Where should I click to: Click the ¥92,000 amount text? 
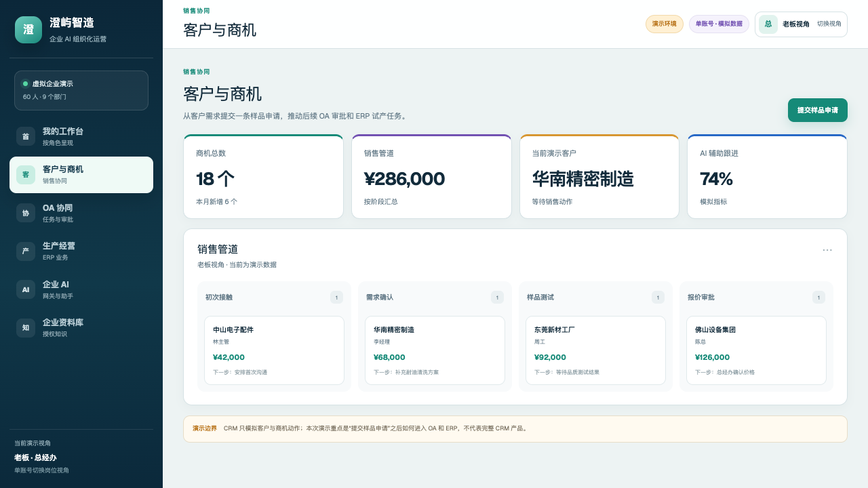[x=550, y=357]
